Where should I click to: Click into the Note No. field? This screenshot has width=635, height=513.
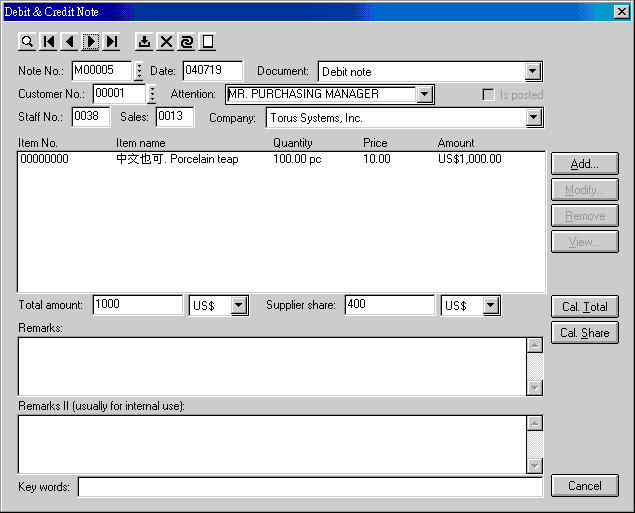click(x=102, y=71)
